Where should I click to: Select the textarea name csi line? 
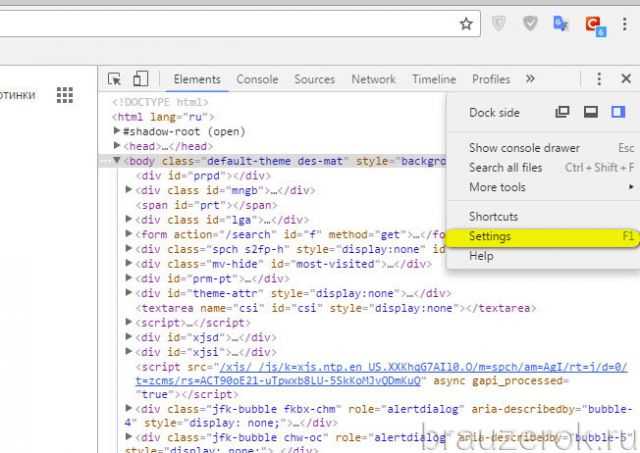(336, 308)
